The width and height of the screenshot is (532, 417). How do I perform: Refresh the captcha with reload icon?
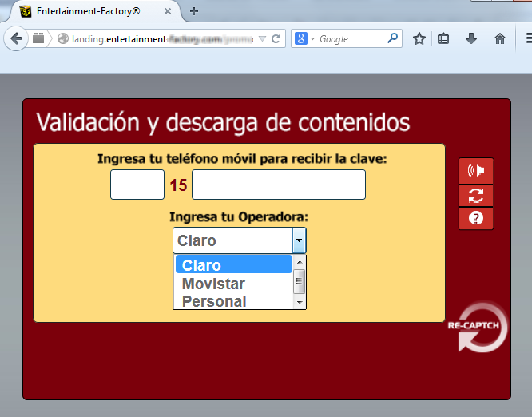476,195
